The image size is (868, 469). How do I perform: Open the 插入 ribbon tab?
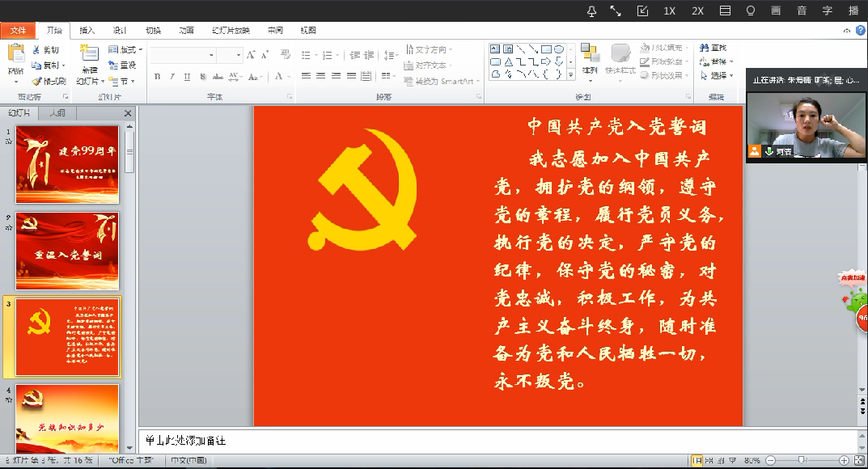pos(87,31)
